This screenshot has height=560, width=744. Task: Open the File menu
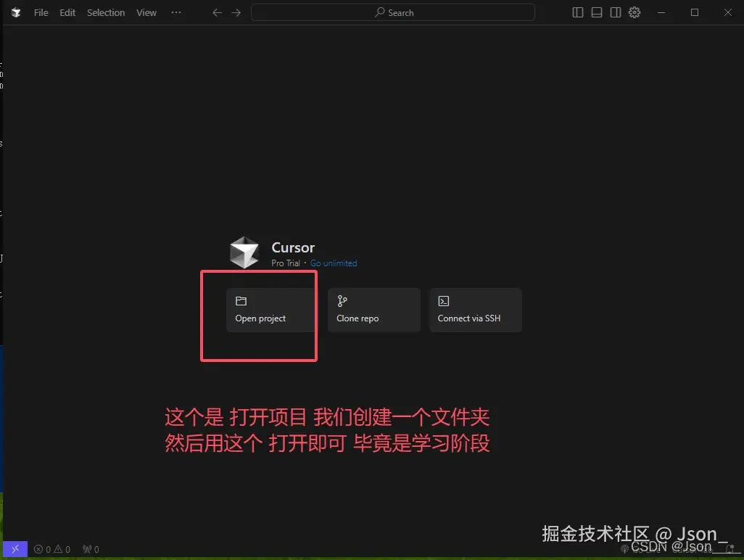click(41, 13)
